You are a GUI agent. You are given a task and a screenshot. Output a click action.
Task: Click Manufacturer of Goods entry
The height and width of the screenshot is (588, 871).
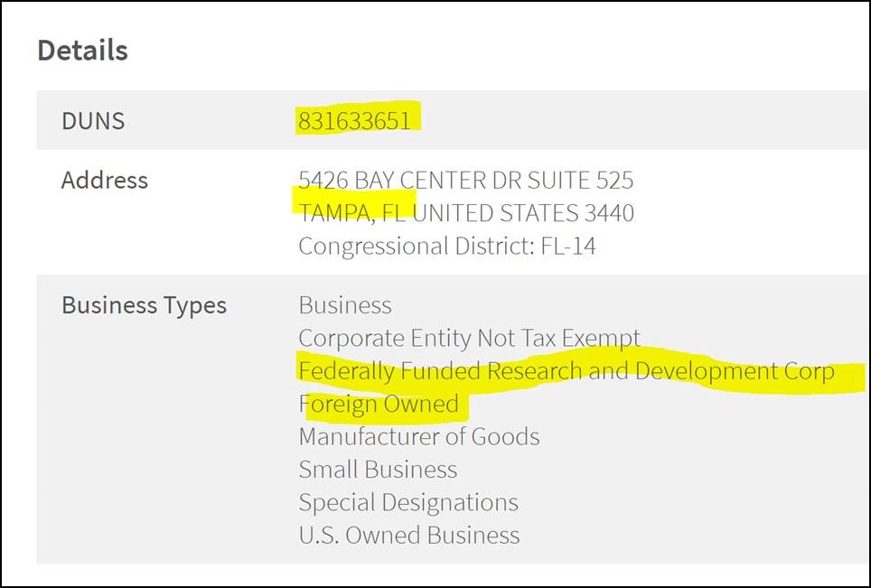pyautogui.click(x=419, y=437)
